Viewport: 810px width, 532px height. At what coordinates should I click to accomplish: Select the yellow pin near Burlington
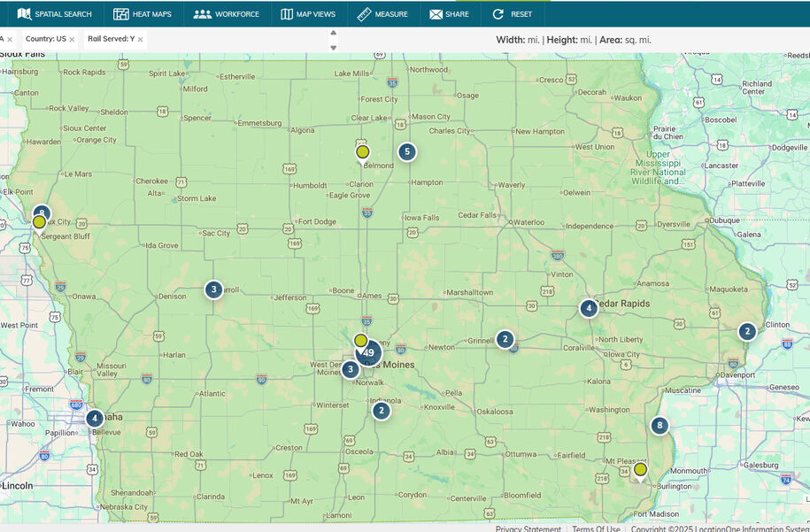(x=640, y=472)
